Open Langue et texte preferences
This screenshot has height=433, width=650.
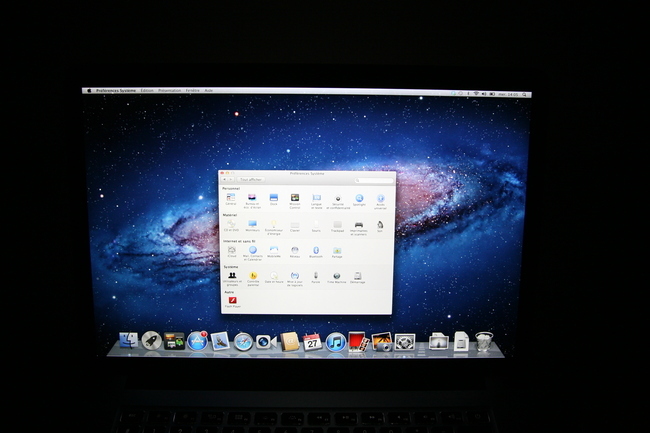316,201
